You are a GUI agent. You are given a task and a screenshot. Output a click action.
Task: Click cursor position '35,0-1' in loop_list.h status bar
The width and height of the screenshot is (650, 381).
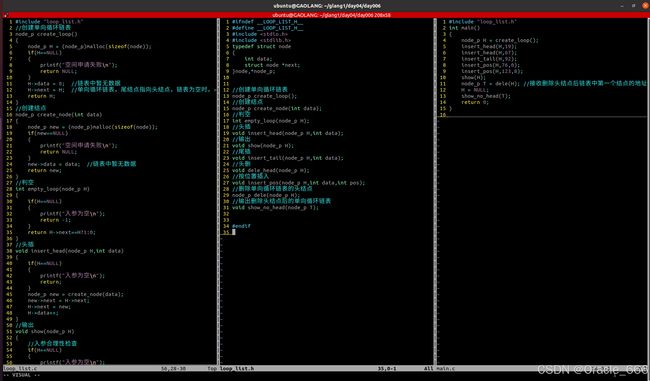click(387, 368)
